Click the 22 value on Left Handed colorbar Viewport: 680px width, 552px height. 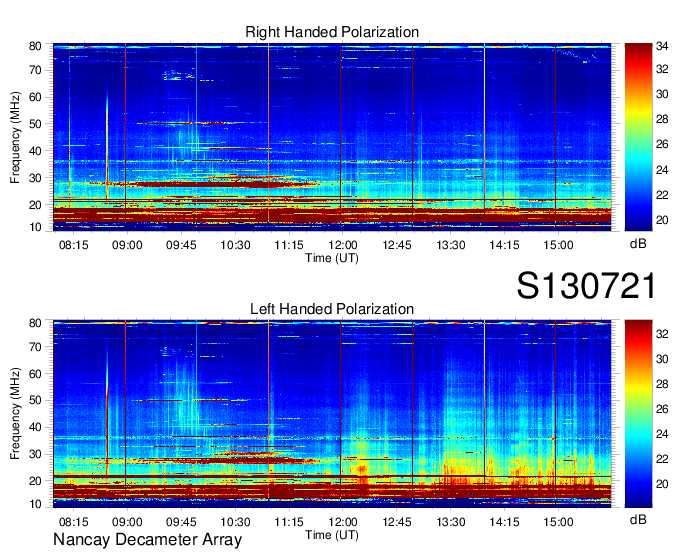[x=662, y=459]
